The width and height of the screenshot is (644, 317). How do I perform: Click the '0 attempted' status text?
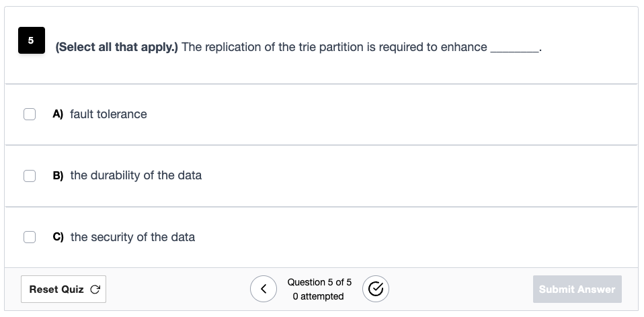[319, 296]
